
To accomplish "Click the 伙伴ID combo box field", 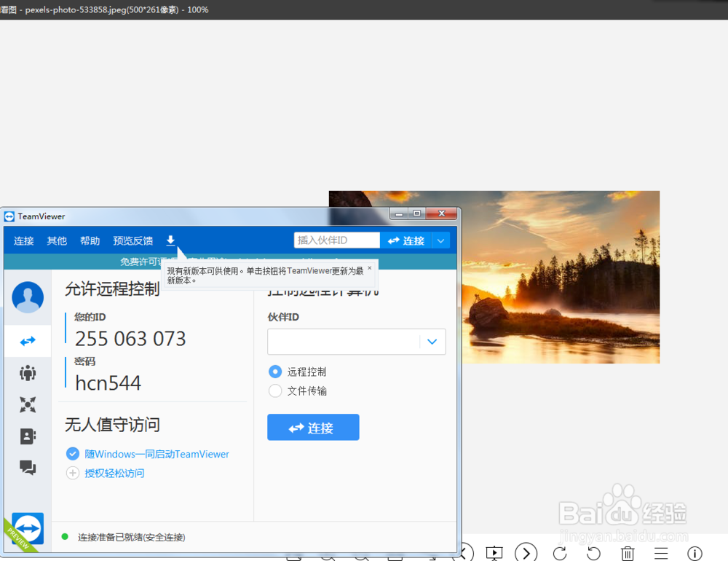I will [344, 342].
